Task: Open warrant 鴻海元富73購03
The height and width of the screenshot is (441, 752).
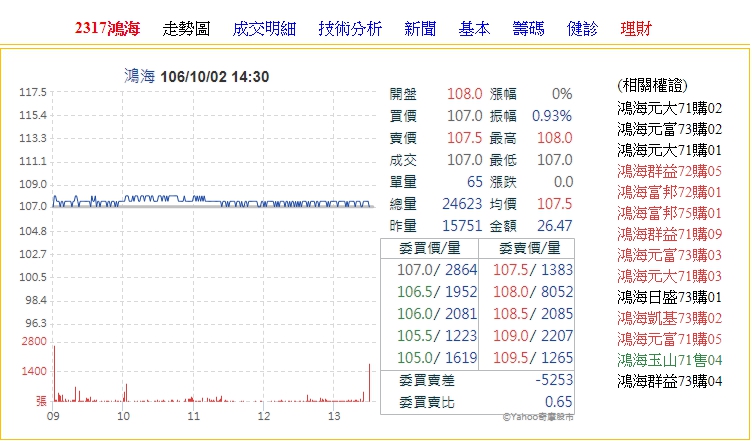Action: 669,255
